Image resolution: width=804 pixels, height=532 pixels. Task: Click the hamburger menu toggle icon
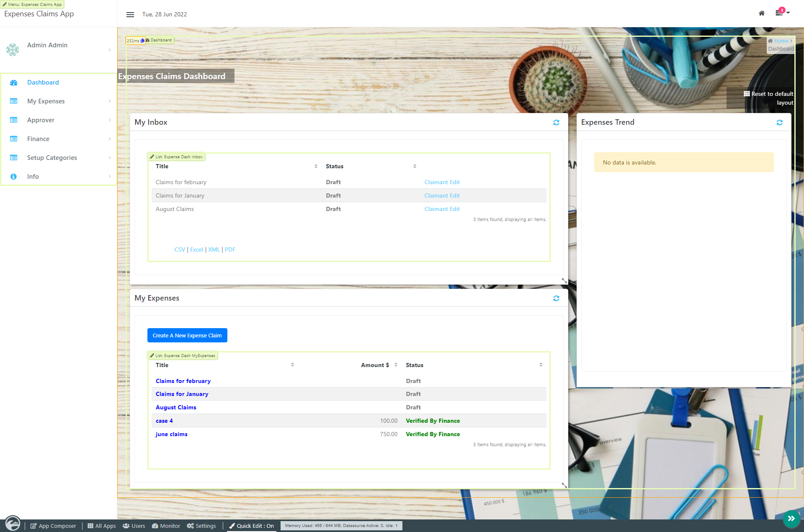coord(130,15)
